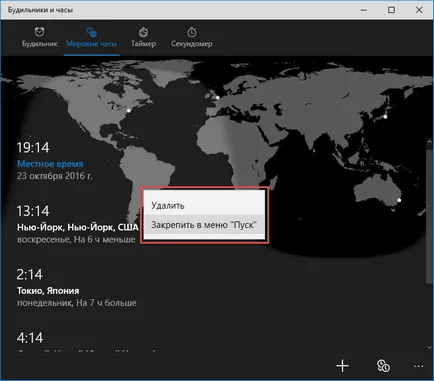Maximize the Будильники и часы window
Screen dimensions: 434x381
point(391,10)
